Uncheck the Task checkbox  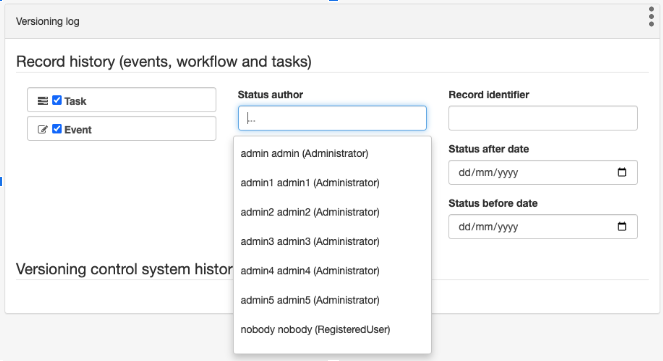(57, 100)
